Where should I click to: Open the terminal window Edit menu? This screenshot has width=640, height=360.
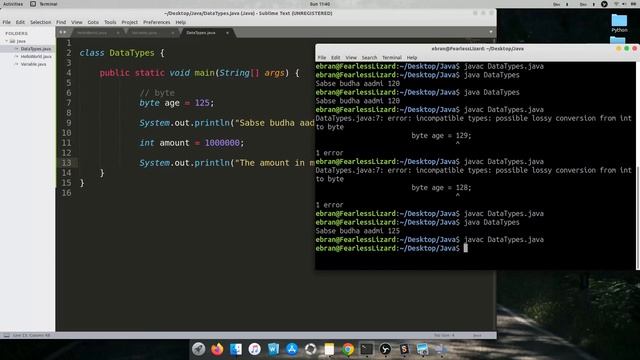point(336,58)
